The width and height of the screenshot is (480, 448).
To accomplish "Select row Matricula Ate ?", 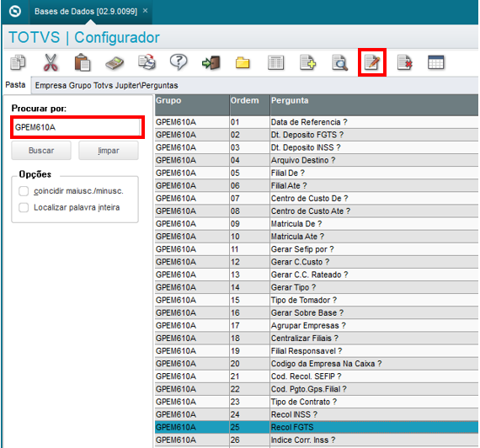I will (x=317, y=237).
